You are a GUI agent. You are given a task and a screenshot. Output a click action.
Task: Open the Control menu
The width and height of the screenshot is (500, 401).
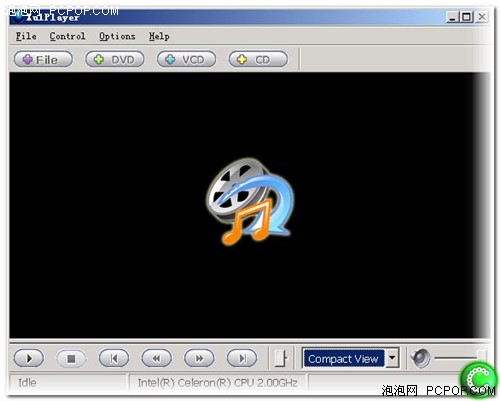tap(68, 36)
